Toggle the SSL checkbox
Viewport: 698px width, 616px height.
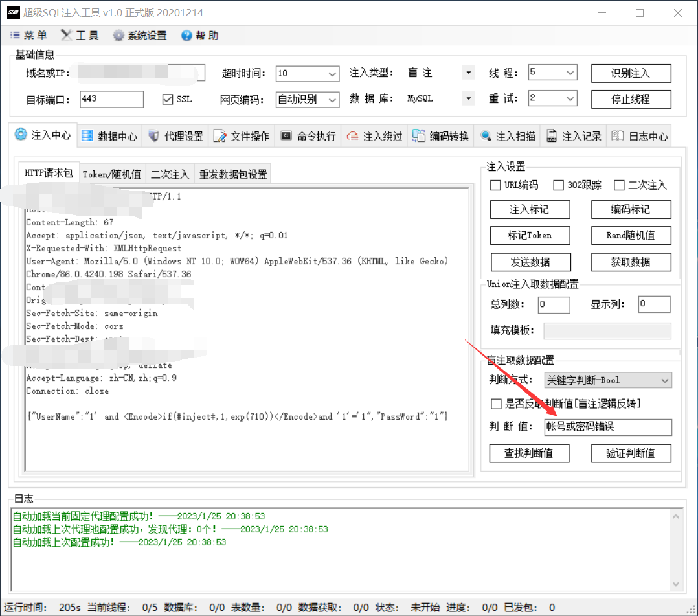pos(167,99)
